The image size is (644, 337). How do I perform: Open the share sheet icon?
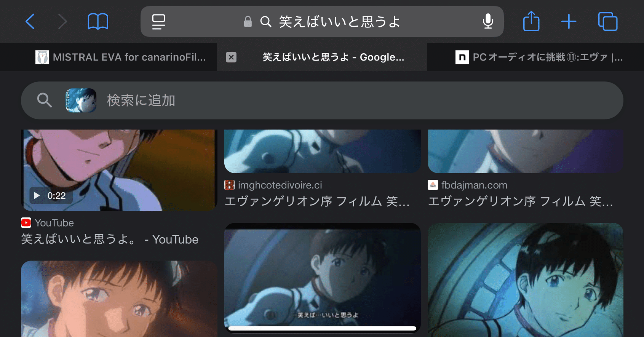pyautogui.click(x=531, y=21)
